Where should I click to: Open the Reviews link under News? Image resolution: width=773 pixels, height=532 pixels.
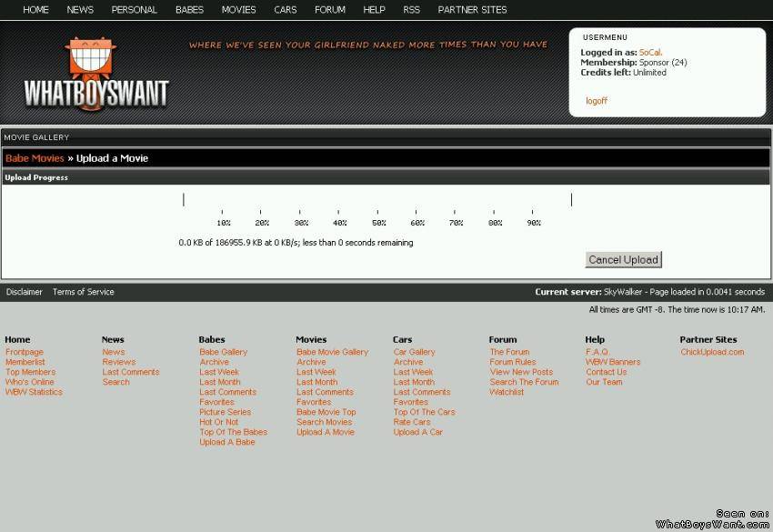click(119, 362)
